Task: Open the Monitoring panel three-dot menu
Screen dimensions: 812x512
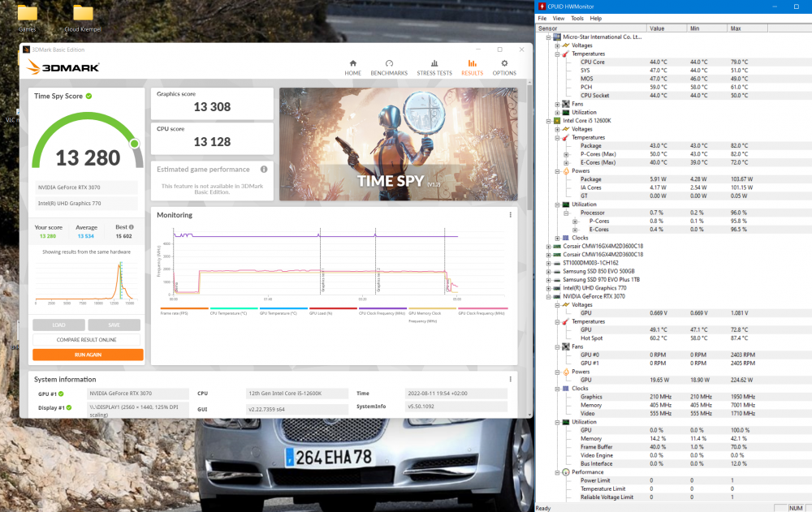Action: click(511, 215)
